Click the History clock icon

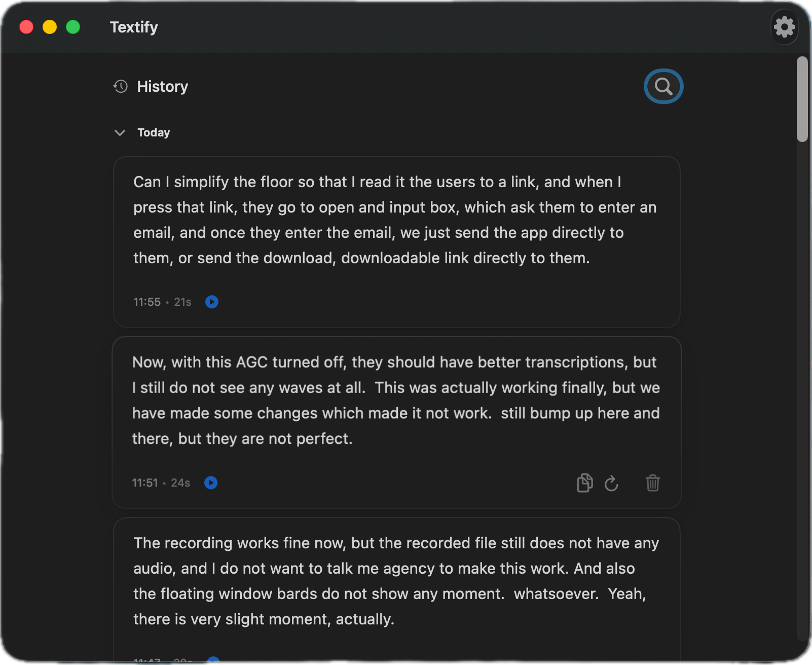tap(121, 86)
